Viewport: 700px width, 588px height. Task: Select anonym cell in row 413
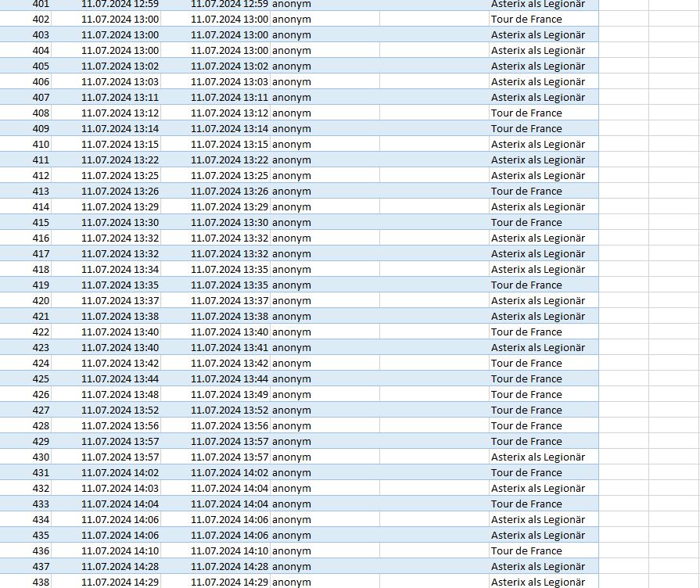coord(292,192)
